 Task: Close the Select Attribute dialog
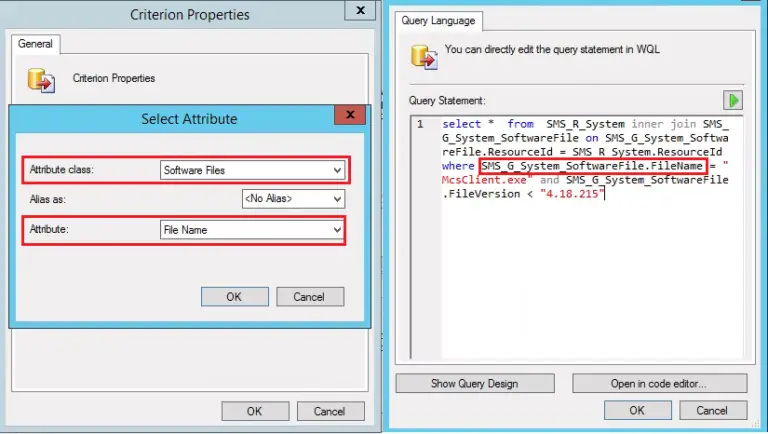click(x=349, y=118)
